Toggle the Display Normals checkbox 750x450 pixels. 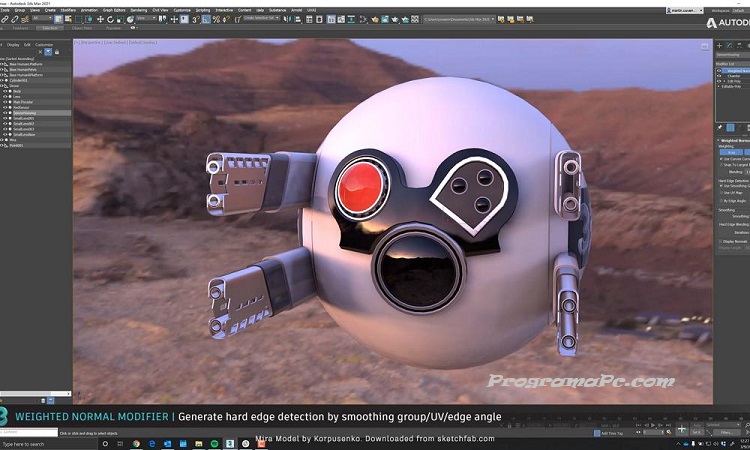point(722,241)
